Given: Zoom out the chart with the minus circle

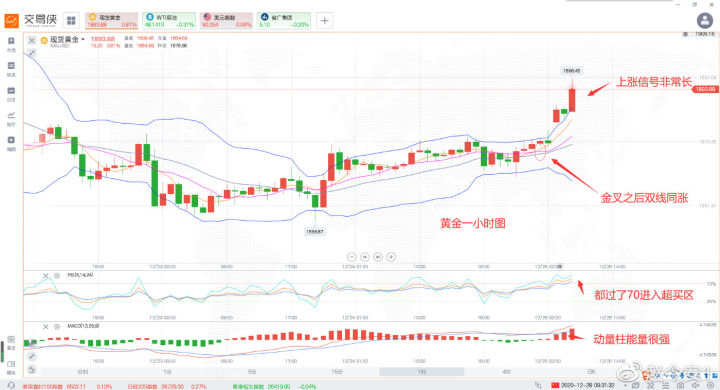Looking at the screenshot, I should [352, 257].
